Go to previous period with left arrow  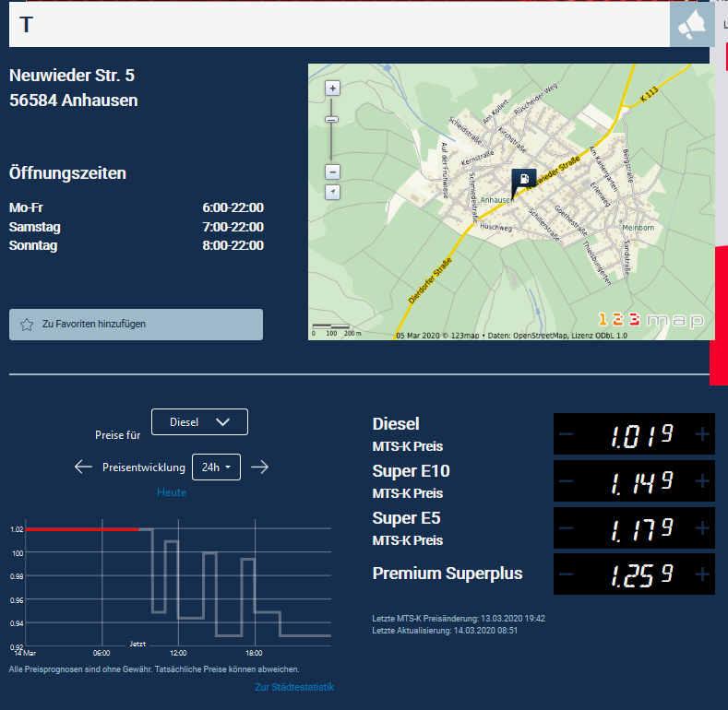pyautogui.click(x=83, y=467)
